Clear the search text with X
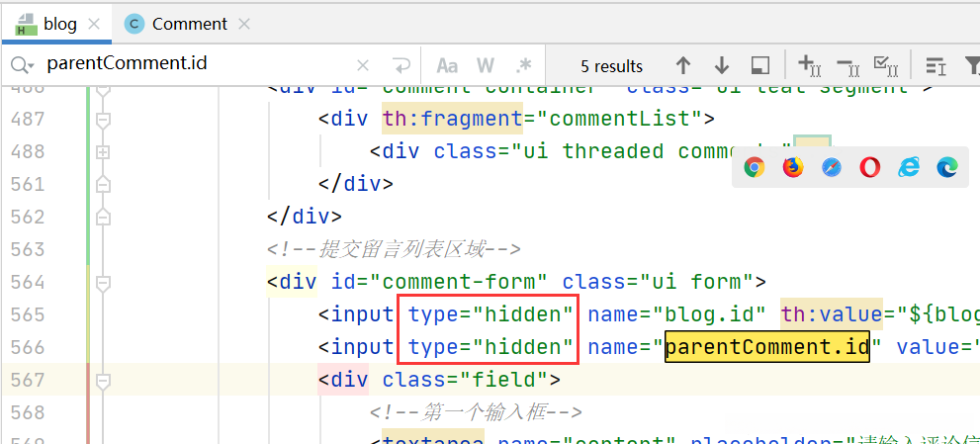 (x=363, y=65)
